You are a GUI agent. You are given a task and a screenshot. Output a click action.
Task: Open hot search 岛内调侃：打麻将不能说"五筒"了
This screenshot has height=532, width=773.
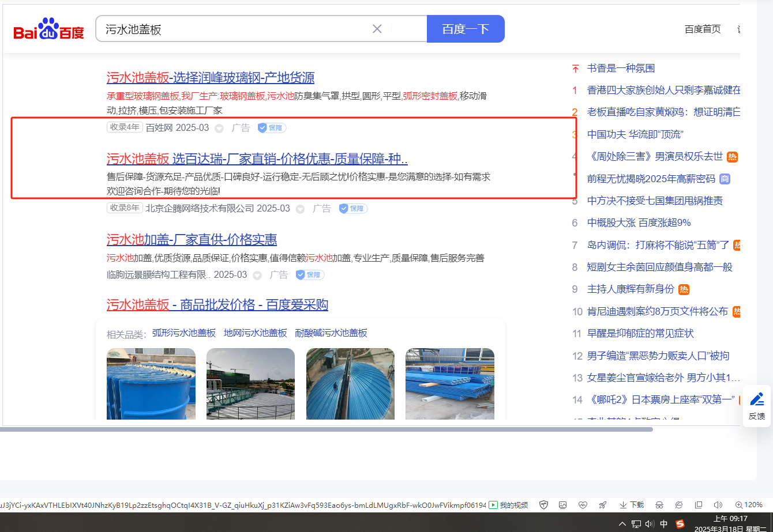(658, 245)
